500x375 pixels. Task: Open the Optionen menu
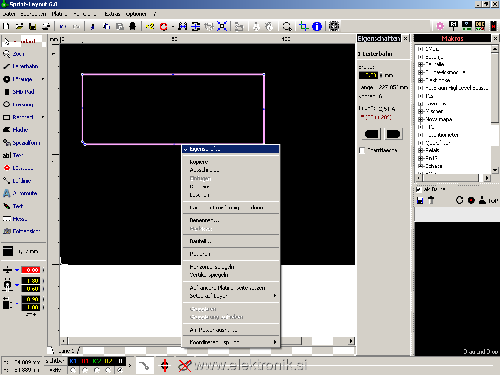click(x=136, y=14)
